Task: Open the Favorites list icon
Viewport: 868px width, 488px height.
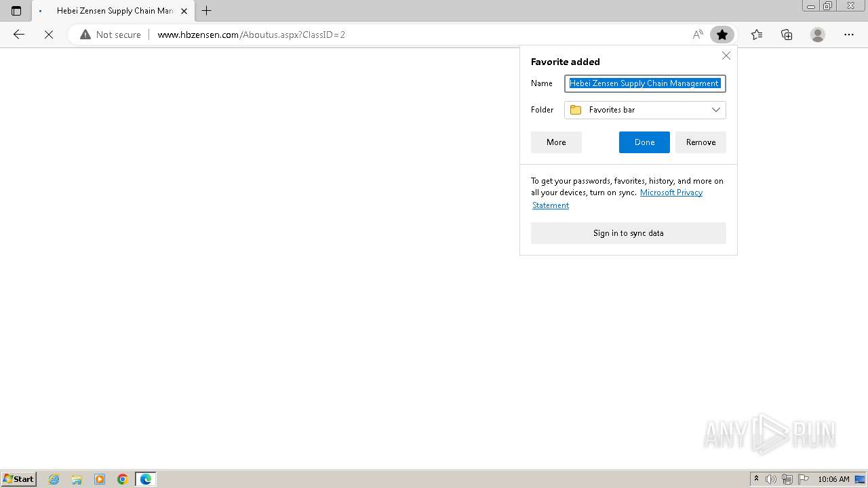Action: tap(757, 35)
